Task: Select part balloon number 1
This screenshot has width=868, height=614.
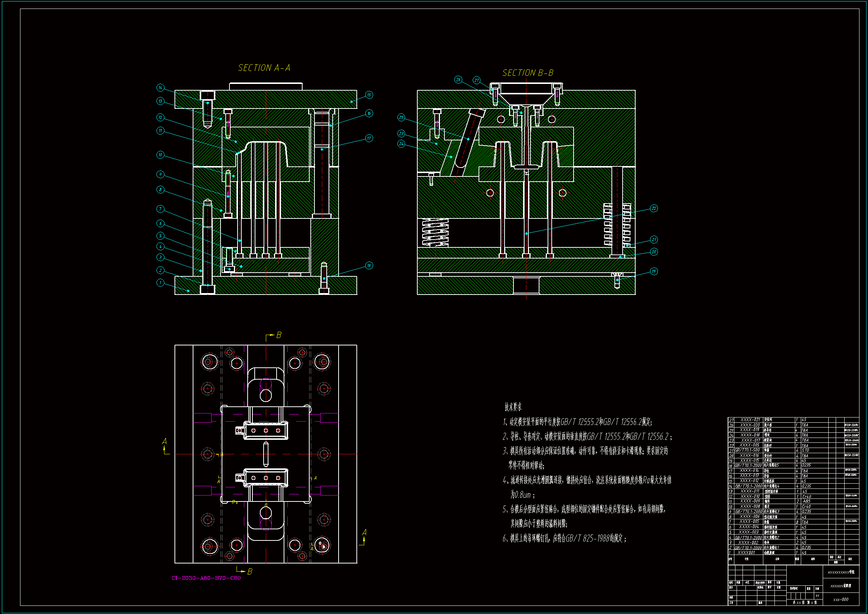Action: (160, 283)
